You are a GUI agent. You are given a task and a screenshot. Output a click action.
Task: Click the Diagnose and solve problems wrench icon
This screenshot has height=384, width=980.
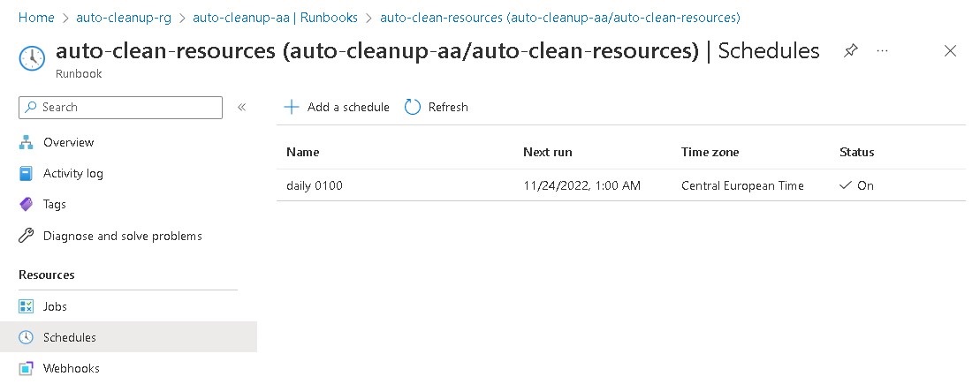(x=26, y=237)
